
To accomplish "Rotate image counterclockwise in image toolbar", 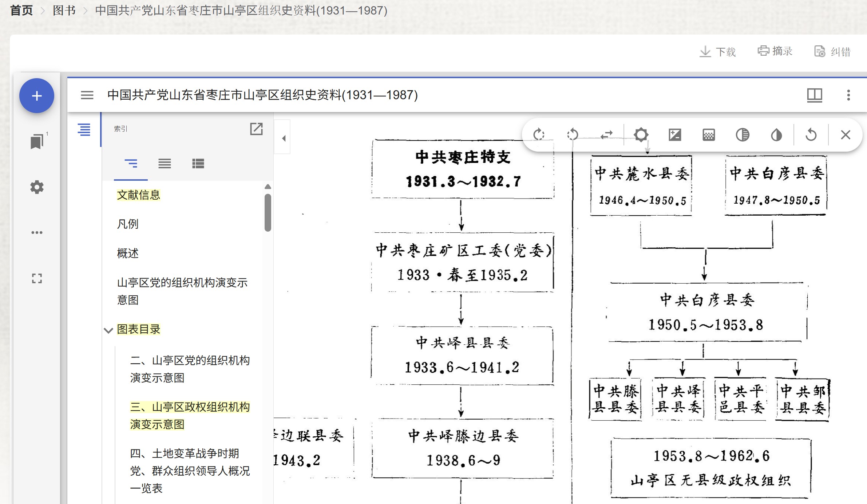I will [573, 135].
